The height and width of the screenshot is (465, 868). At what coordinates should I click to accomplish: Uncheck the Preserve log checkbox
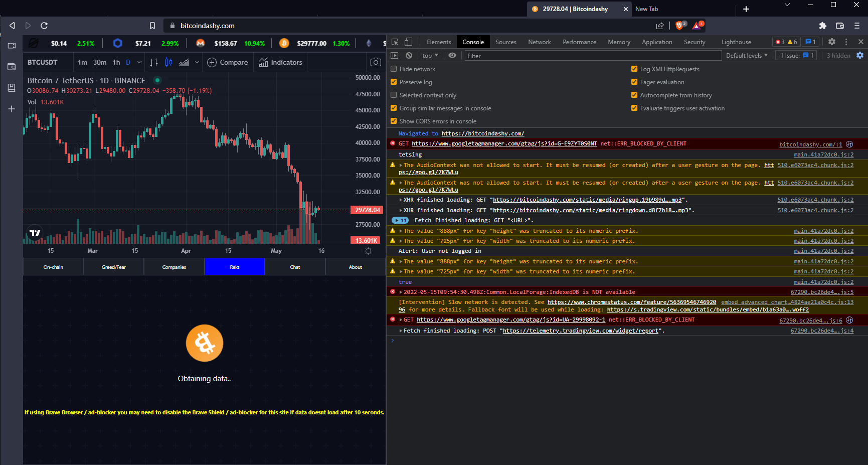394,82
